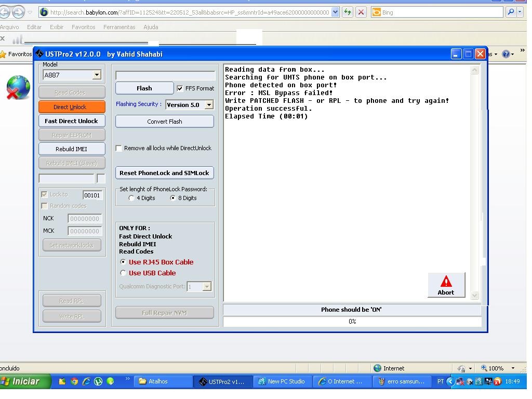Click the Lock to code field 00101
The height and width of the screenshot is (399, 532).
(92, 195)
